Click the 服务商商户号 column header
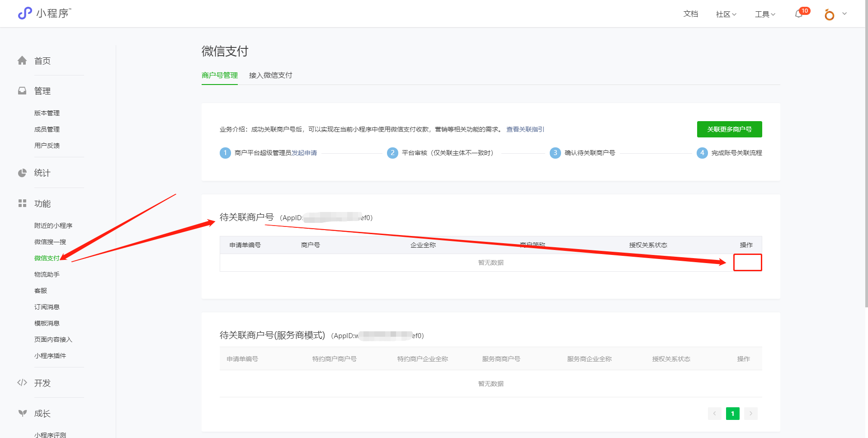The height and width of the screenshot is (438, 868). [x=501, y=359]
